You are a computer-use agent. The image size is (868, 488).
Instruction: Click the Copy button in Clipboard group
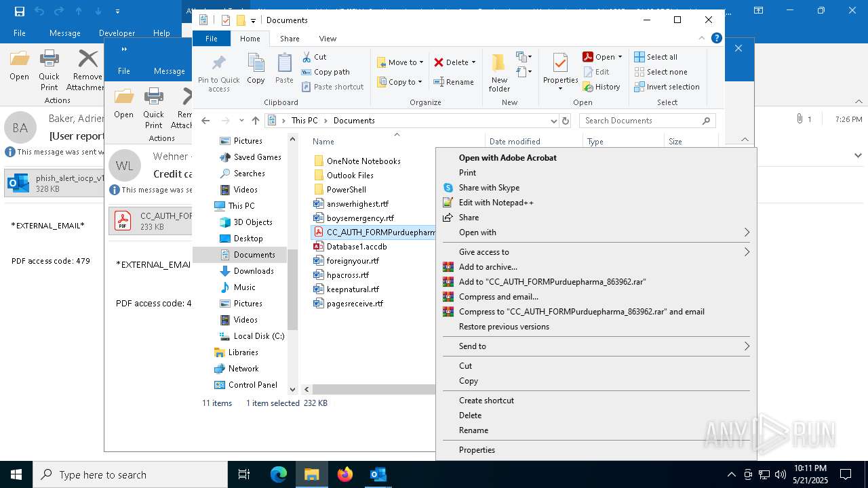pyautogui.click(x=256, y=69)
